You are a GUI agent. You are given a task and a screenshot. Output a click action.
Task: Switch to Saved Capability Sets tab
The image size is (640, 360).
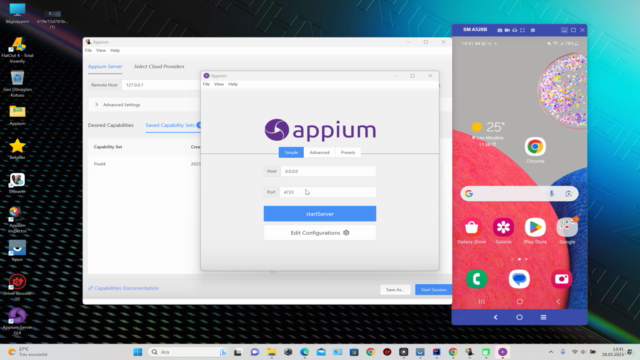[170, 125]
